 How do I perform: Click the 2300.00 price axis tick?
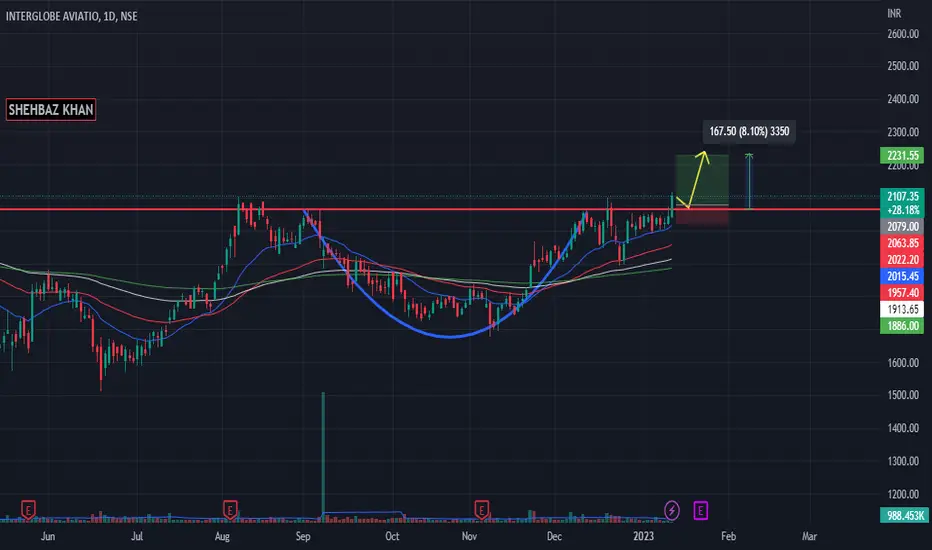(903, 132)
